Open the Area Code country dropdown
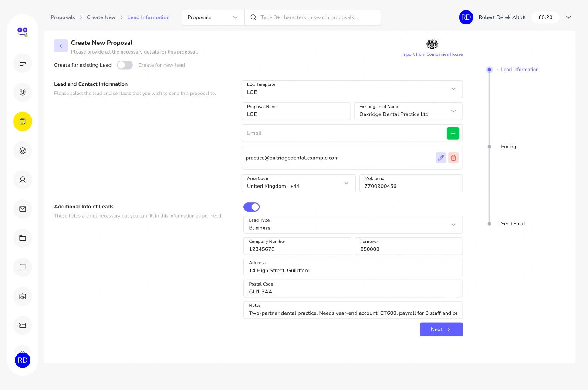 tap(298, 183)
